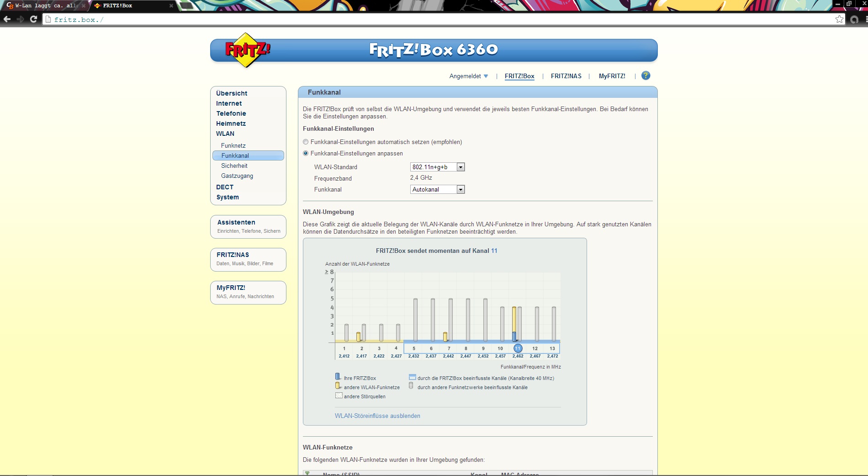Click the yellow bar on channel 2
This screenshot has width=868, height=476.
pyautogui.click(x=358, y=337)
